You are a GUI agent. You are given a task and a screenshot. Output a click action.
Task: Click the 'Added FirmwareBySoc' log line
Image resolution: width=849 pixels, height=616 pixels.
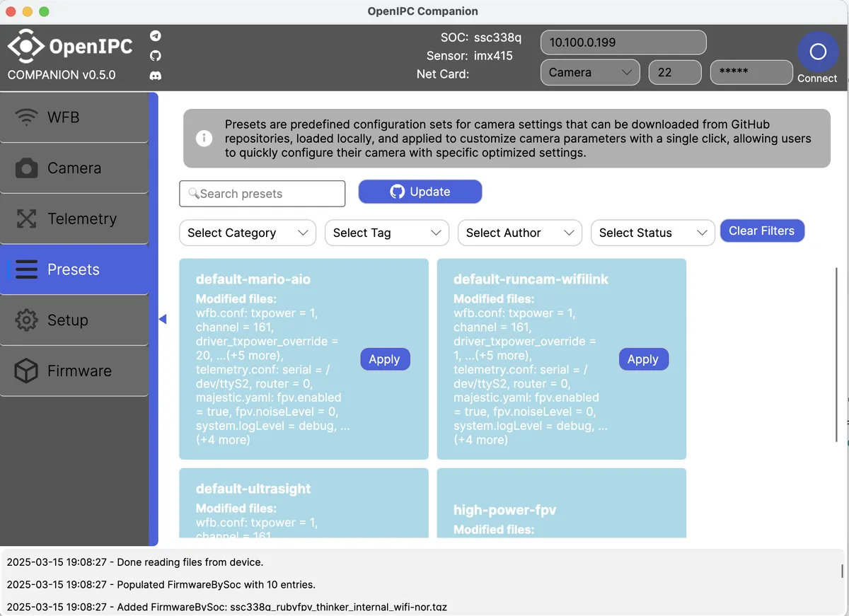[x=227, y=607]
